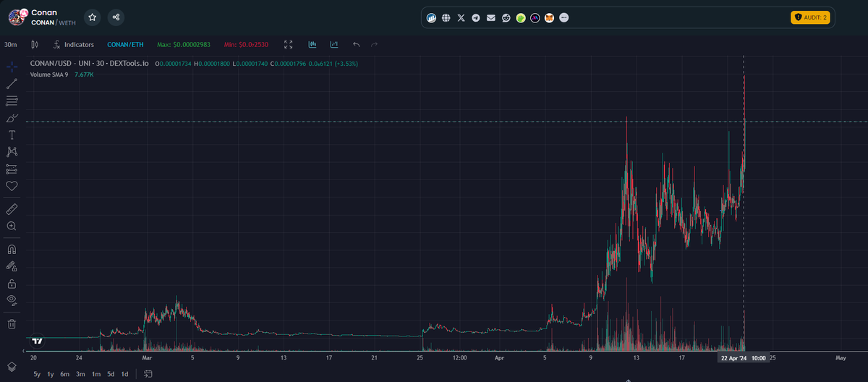
Task: Toggle stay in drawing mode
Action: pyautogui.click(x=12, y=266)
